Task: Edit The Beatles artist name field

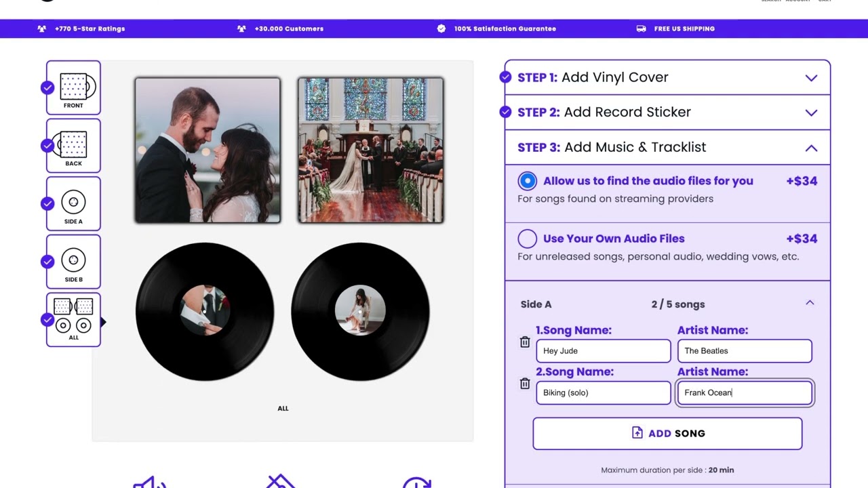Action: (745, 351)
